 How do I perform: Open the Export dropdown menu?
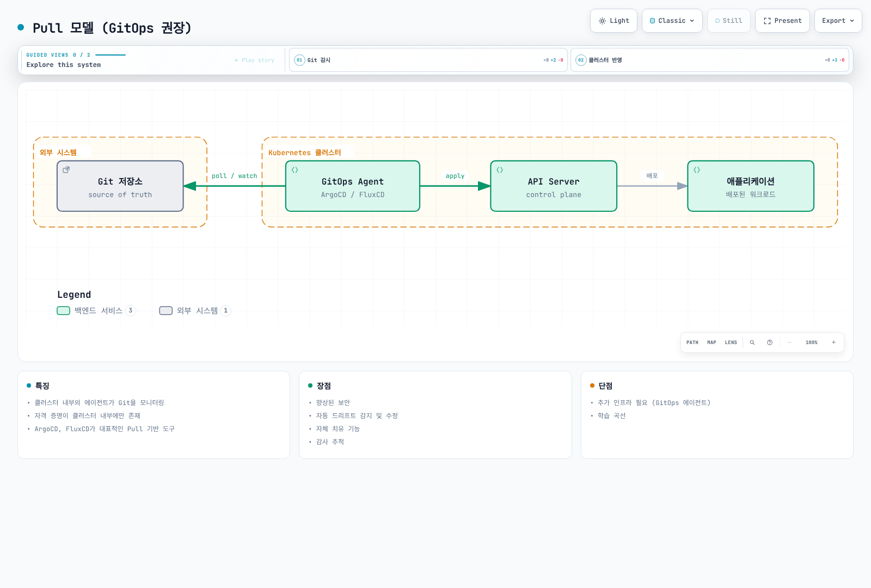tap(838, 21)
